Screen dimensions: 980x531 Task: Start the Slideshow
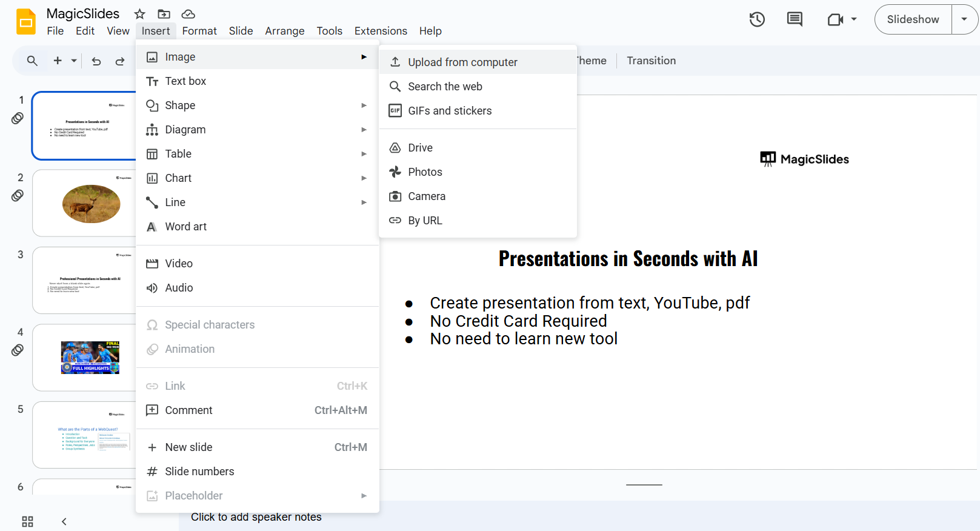[x=913, y=19]
